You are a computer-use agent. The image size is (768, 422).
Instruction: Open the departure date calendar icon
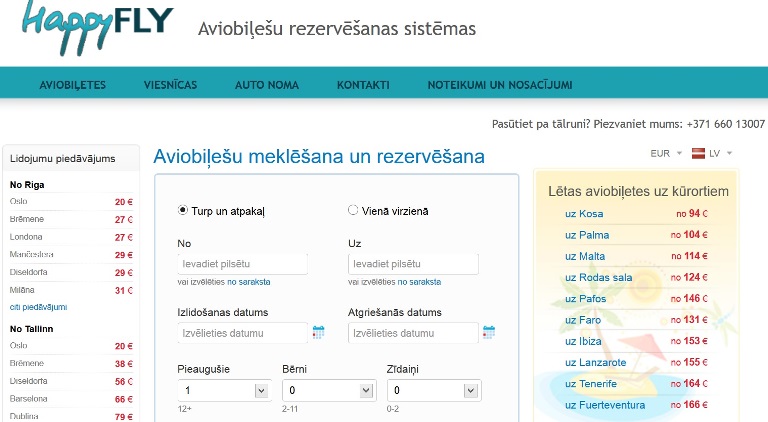[318, 332]
